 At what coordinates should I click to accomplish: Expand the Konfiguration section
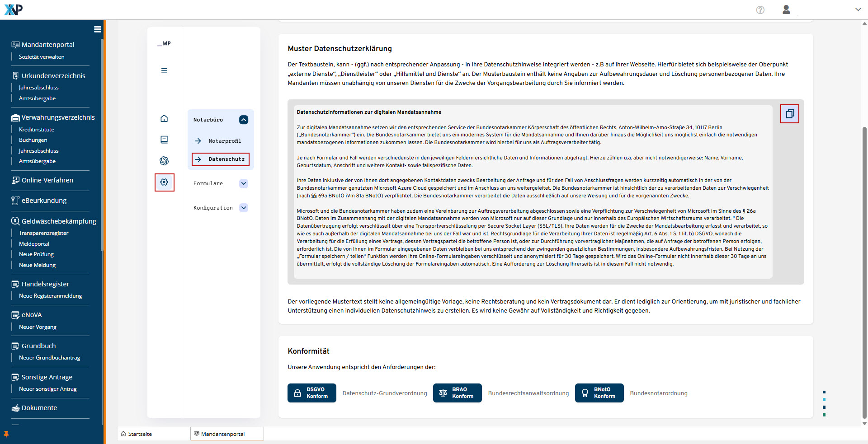tap(244, 208)
